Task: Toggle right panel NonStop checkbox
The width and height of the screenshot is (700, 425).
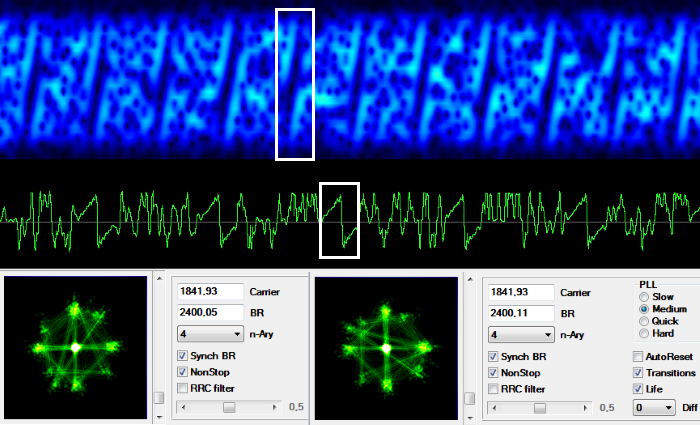Action: pos(493,373)
